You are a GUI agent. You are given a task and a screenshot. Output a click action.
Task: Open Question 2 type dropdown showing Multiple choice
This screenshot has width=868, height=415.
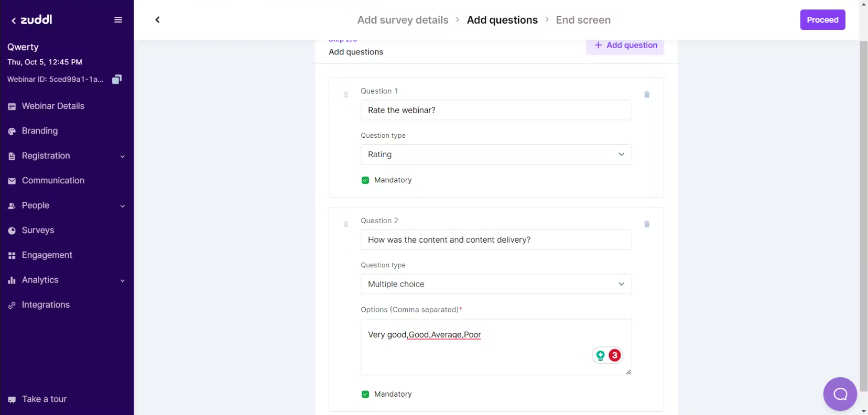tap(496, 284)
